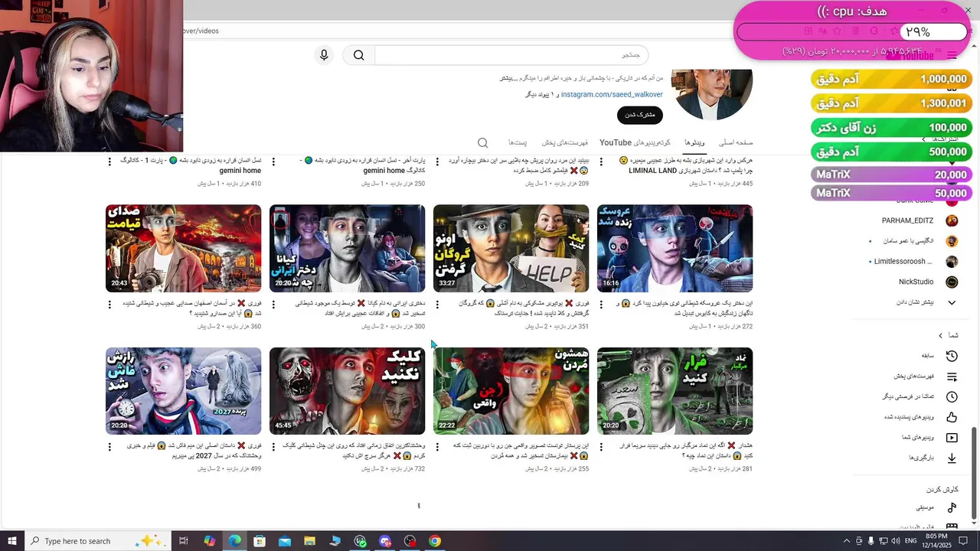Viewport: 980px width, 551px height.
Task: Switch to the YouTube Shorts tab
Action: click(x=635, y=143)
